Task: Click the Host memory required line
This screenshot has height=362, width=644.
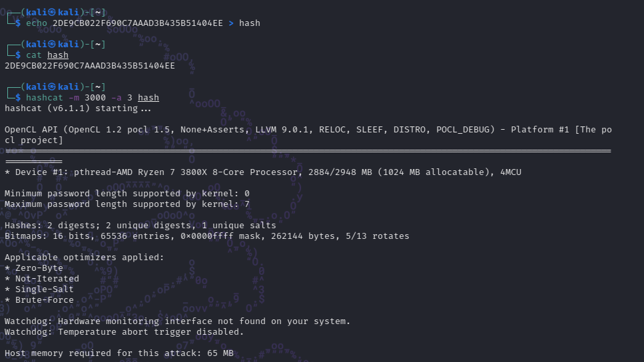Action: click(x=119, y=353)
